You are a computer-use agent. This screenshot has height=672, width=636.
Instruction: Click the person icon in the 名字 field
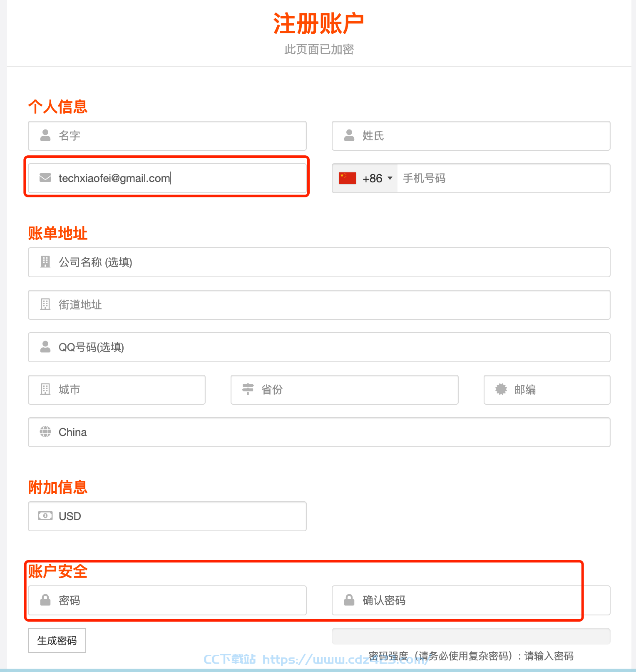pyautogui.click(x=45, y=135)
